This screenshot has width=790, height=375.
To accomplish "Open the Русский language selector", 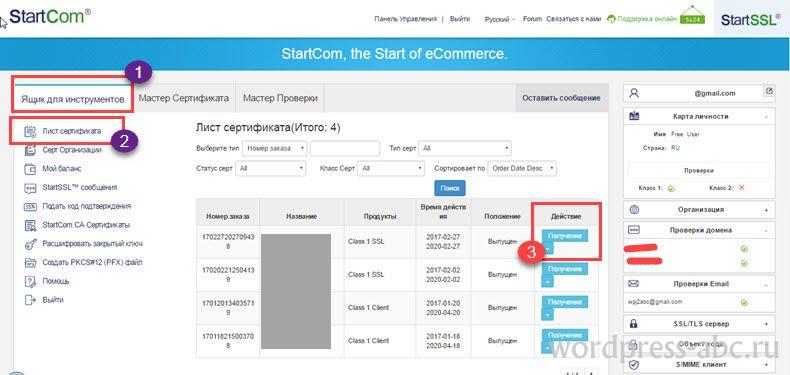I will pos(499,19).
